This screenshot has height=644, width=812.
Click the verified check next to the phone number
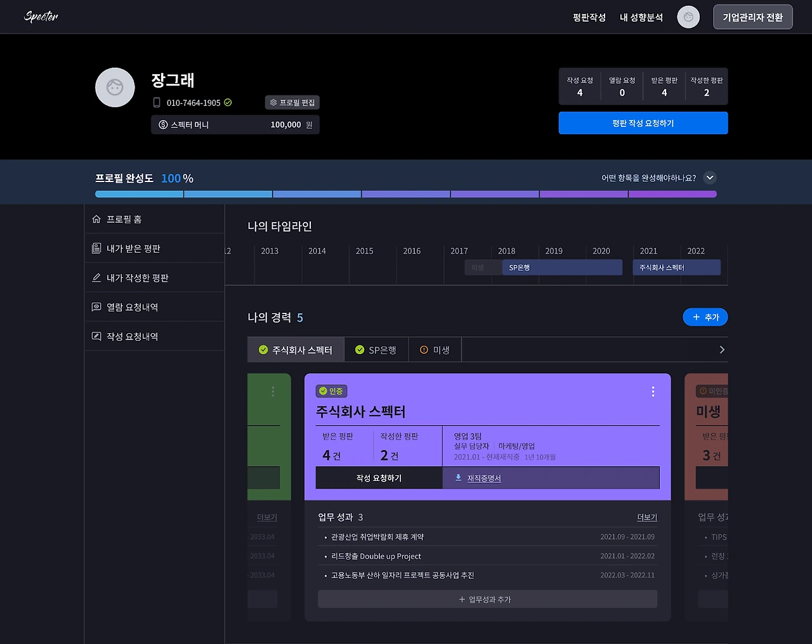[228, 102]
